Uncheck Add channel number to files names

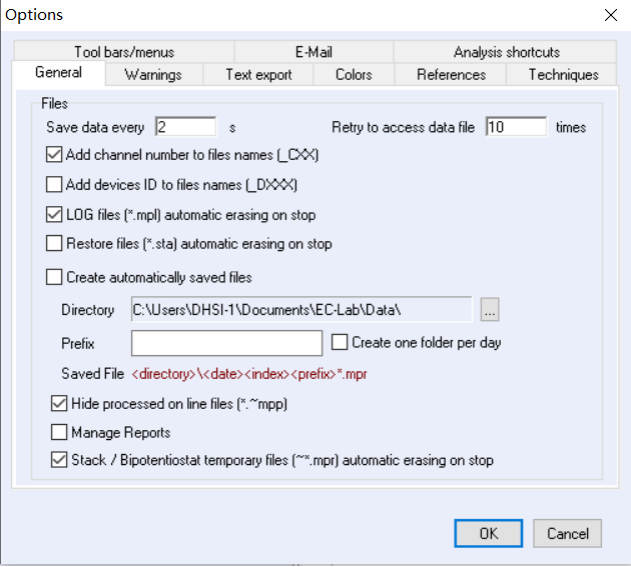54,155
